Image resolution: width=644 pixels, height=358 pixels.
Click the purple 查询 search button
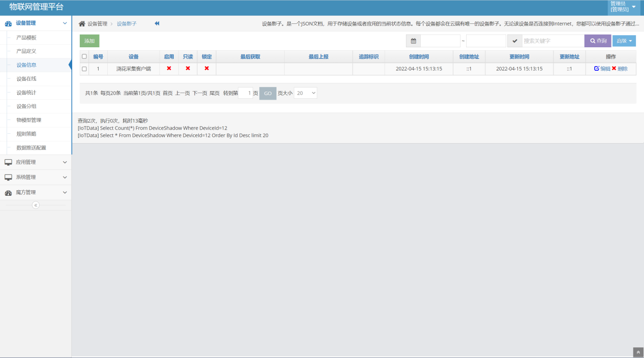point(598,41)
